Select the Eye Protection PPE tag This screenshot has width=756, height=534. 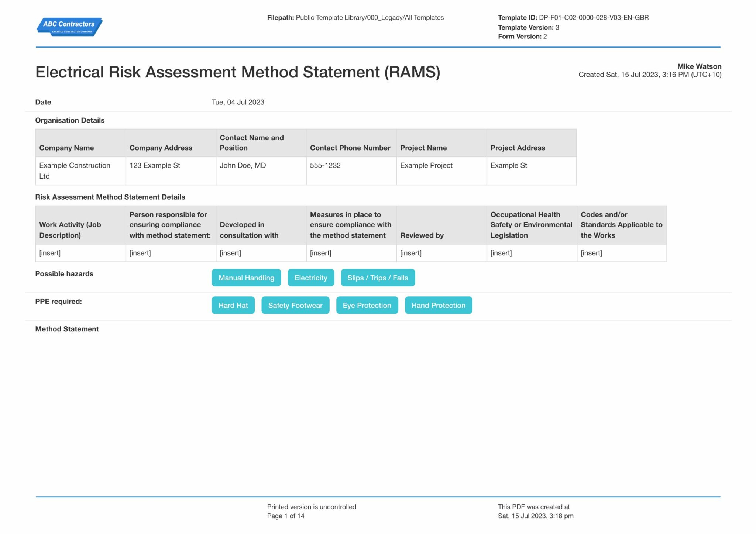367,305
